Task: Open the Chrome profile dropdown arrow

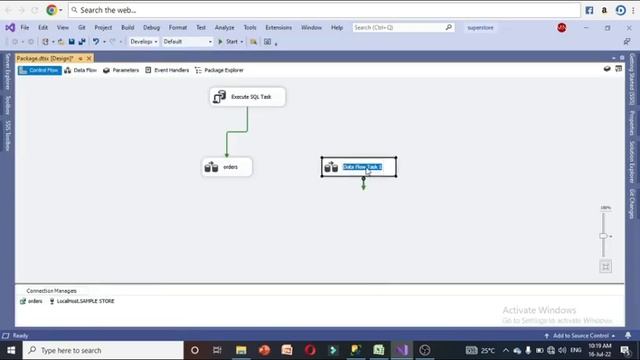Action: click(61, 10)
